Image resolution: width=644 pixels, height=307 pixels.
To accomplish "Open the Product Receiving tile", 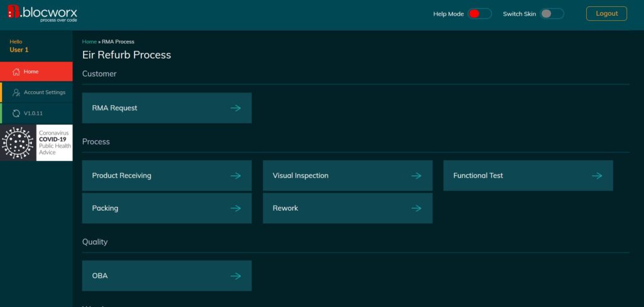I will (167, 176).
